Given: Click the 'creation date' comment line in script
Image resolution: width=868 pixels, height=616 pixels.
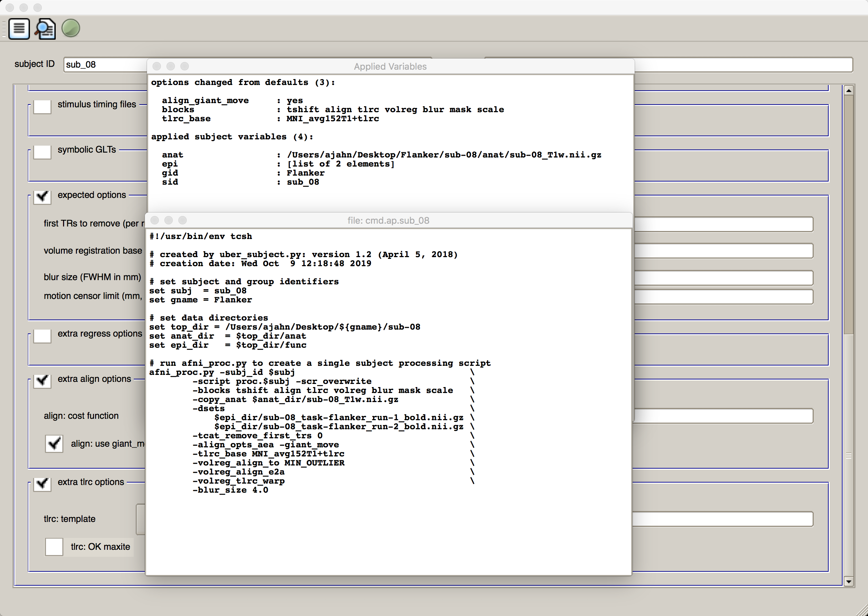Looking at the screenshot, I should pos(261,264).
